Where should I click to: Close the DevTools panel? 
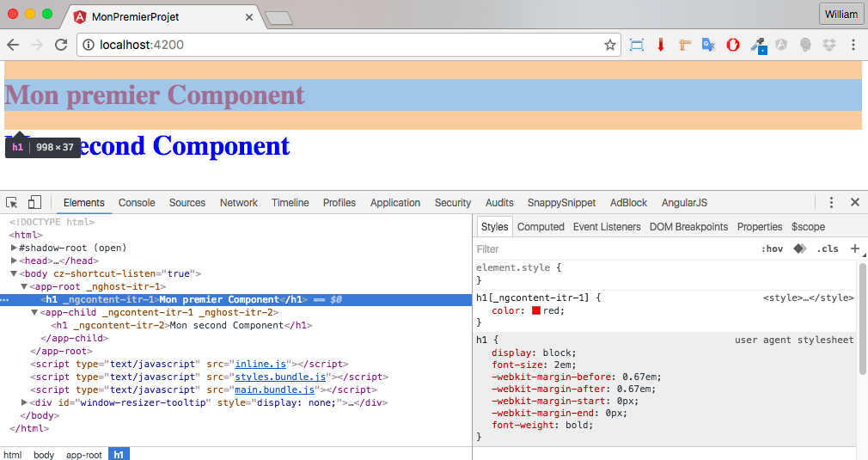click(x=855, y=203)
